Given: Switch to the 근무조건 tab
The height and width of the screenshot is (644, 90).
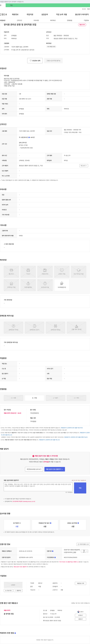Looking at the screenshot, I should pos(19,20).
